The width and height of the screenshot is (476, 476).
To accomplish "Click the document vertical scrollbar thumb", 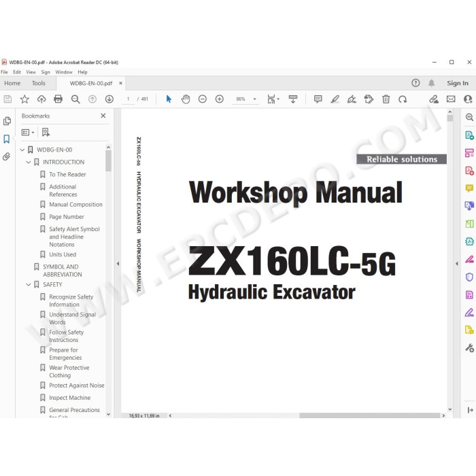I will [450, 118].
